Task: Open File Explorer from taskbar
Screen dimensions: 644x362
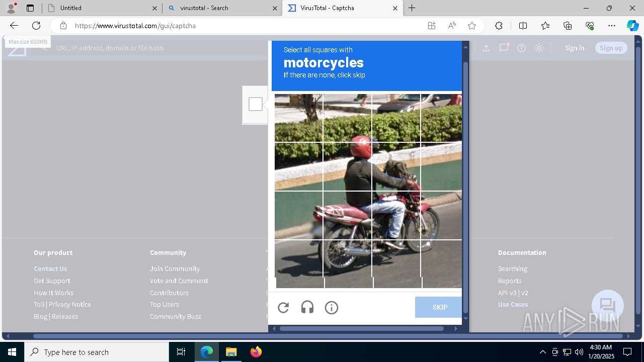Action: point(231,352)
